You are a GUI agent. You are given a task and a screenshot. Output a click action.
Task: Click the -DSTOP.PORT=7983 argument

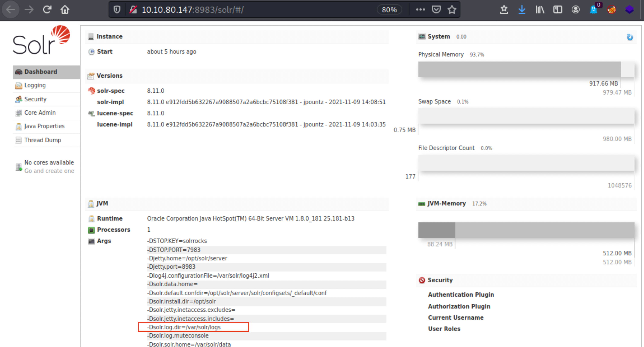point(174,250)
